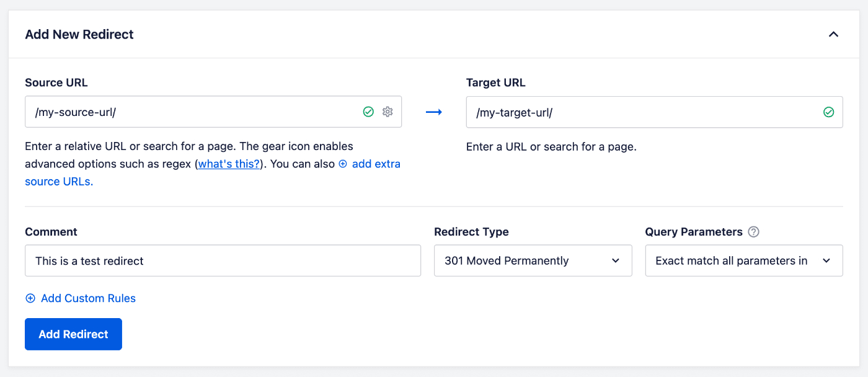Click the Target URL input field
The image size is (868, 377).
click(620, 112)
